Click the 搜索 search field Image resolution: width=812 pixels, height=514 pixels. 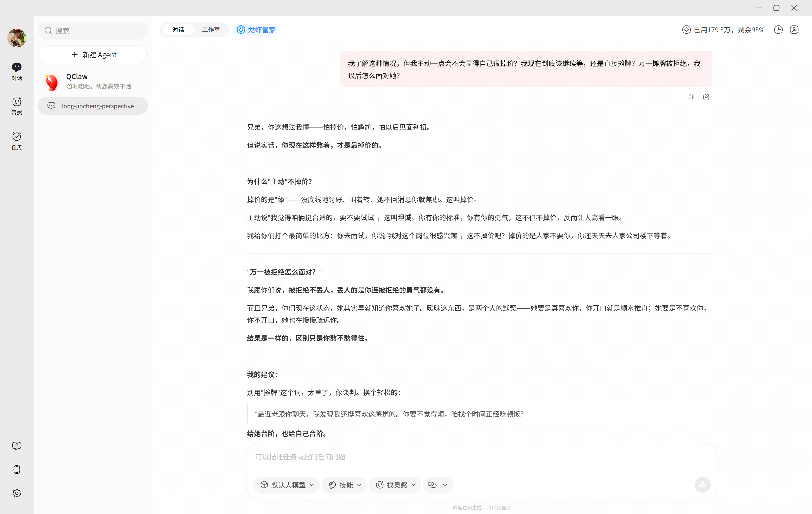click(x=93, y=31)
